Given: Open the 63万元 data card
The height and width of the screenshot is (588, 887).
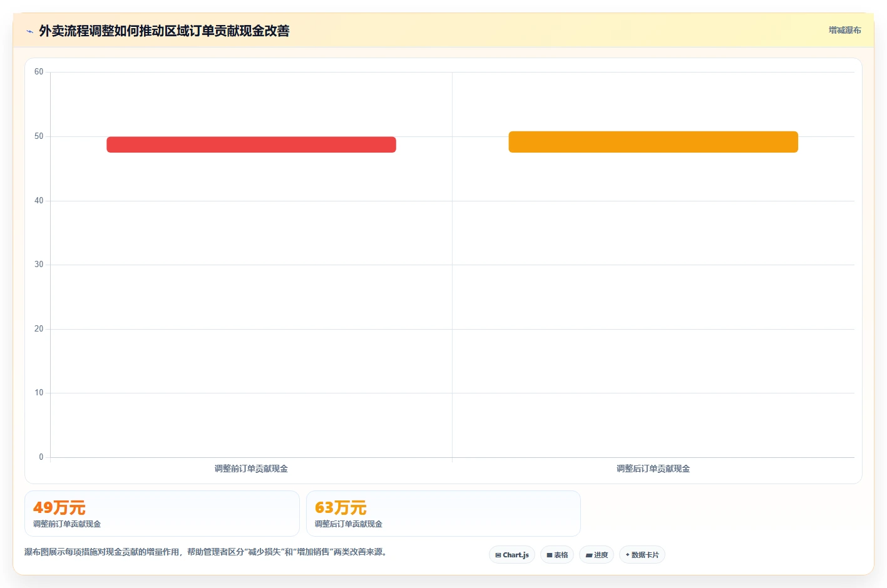Looking at the screenshot, I should pos(443,514).
